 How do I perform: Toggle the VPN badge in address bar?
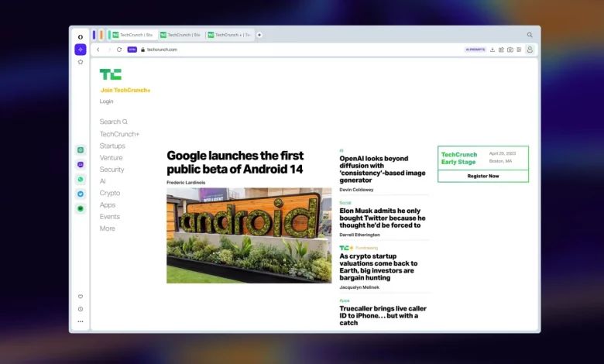click(x=132, y=50)
